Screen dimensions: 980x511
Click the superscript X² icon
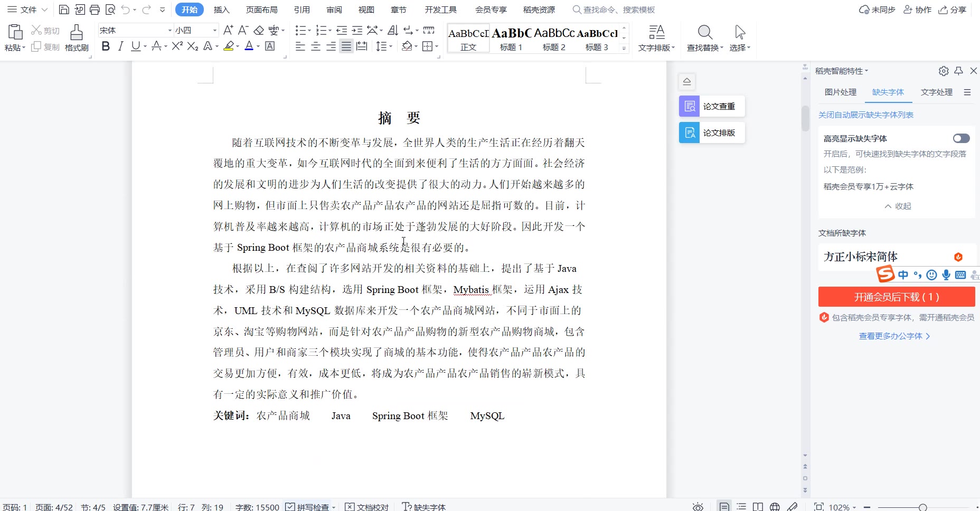point(177,46)
